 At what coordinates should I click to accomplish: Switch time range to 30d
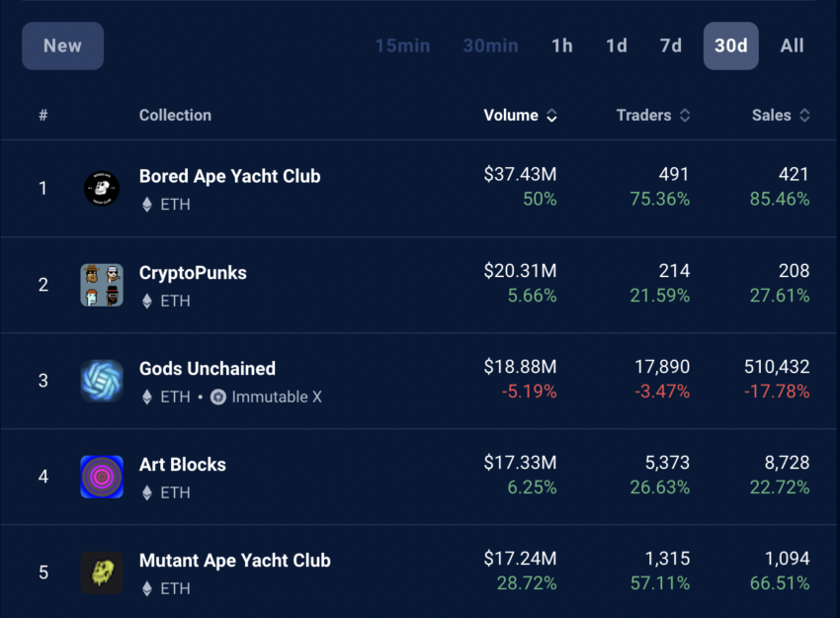(x=730, y=46)
